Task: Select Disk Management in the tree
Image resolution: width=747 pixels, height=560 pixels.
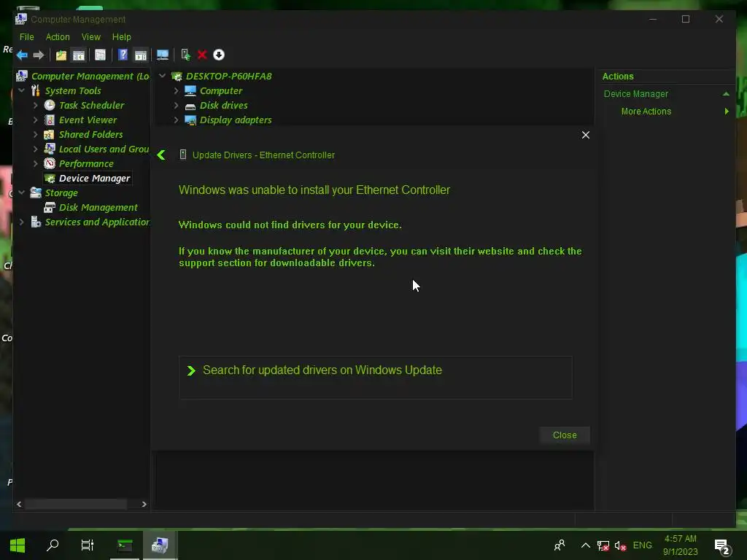Action: 98,207
